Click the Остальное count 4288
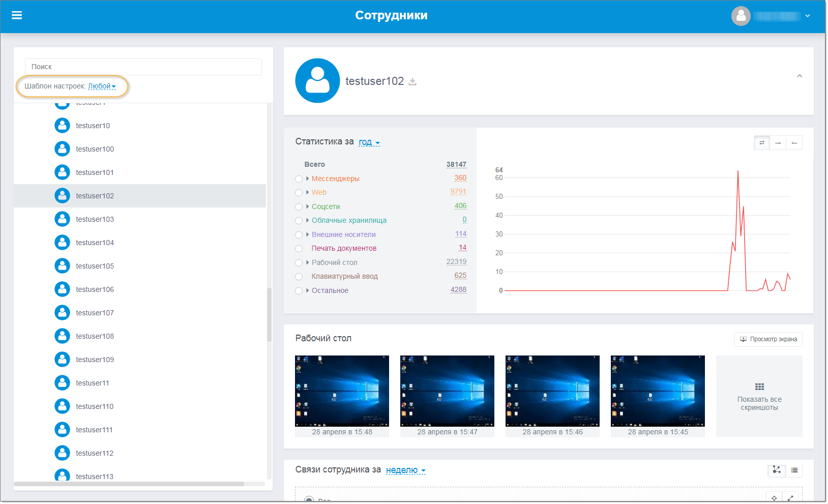 pyautogui.click(x=458, y=290)
